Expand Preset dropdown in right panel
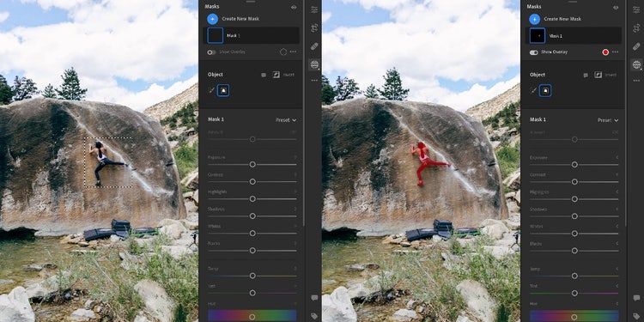 (608, 120)
